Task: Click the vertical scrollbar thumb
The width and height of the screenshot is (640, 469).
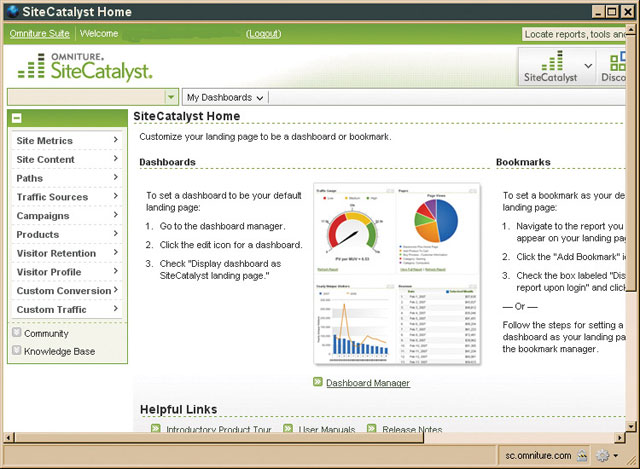Action: pyautogui.click(x=631, y=164)
